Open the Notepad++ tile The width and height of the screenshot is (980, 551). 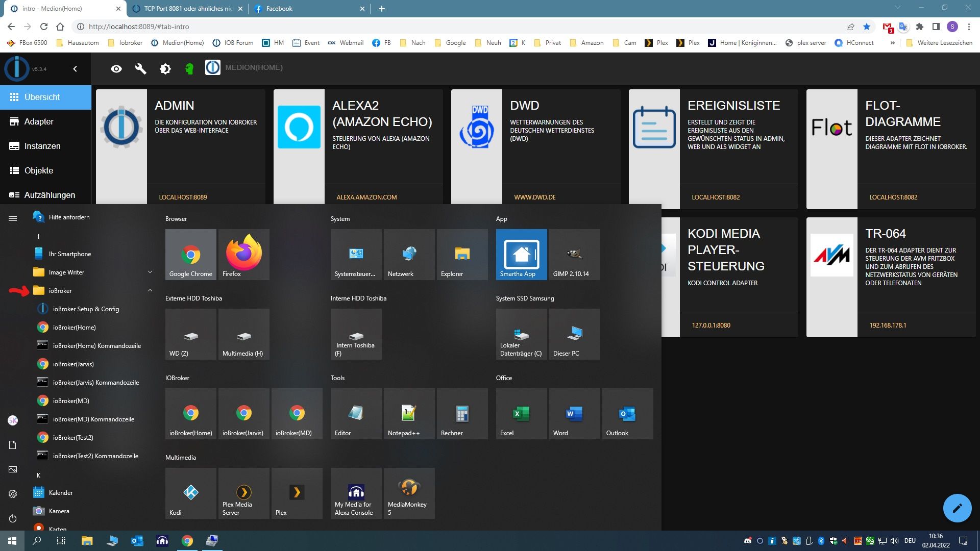coord(409,413)
